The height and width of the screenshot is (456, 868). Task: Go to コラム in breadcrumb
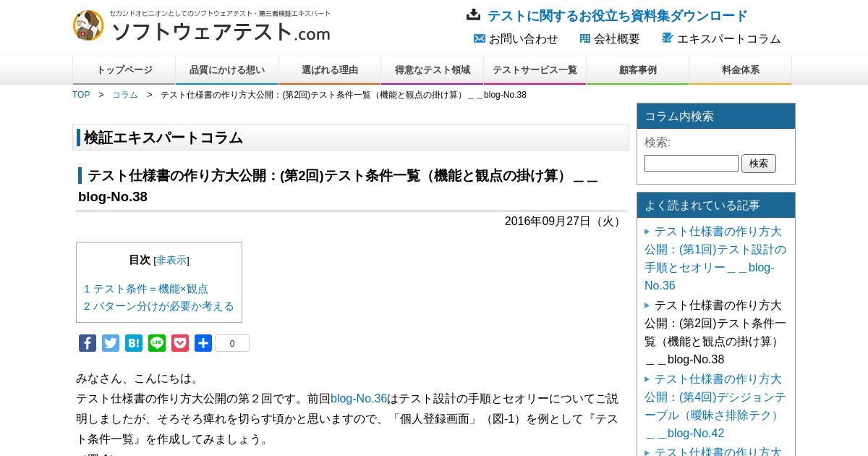click(125, 95)
